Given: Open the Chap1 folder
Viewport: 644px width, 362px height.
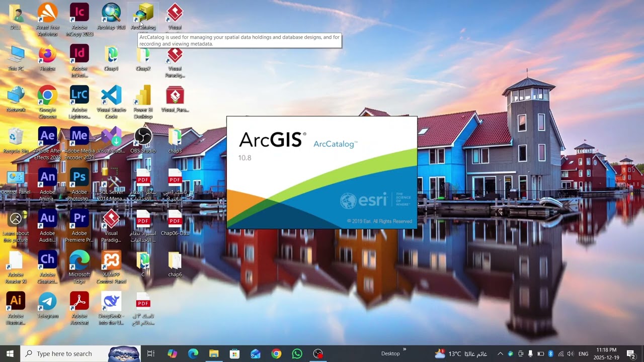Looking at the screenshot, I should 111,58.
